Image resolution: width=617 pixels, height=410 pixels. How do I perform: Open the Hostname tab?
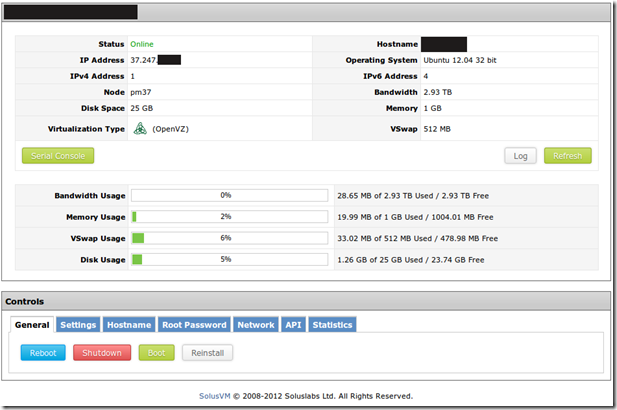point(129,325)
